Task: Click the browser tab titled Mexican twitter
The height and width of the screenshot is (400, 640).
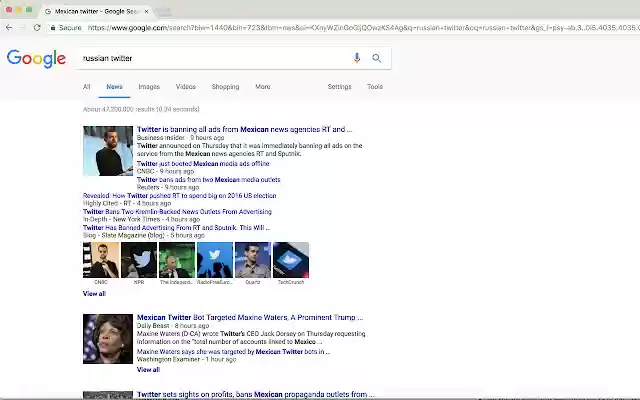Action: (97, 11)
